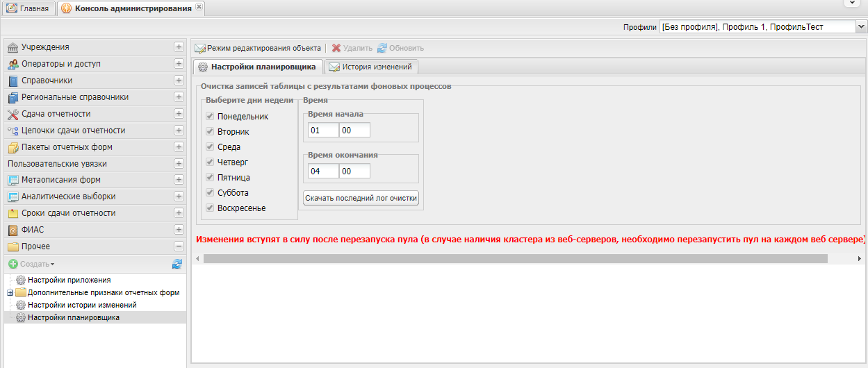Select Настройки приложения in the tree
Screen dimensions: 868x368
point(69,280)
